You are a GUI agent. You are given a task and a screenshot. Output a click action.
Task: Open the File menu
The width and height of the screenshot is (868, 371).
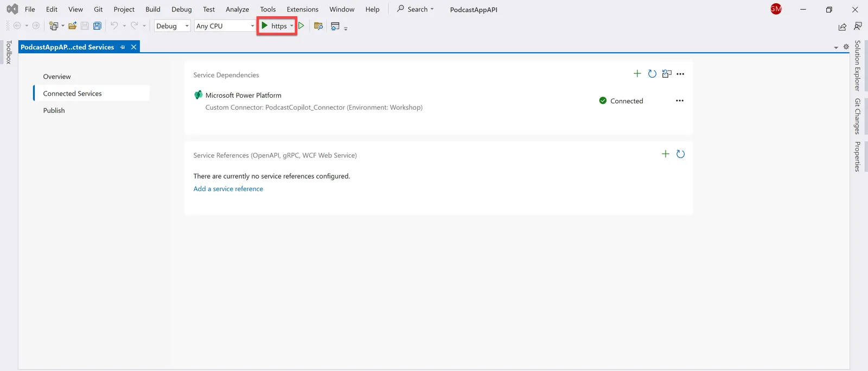pos(30,9)
